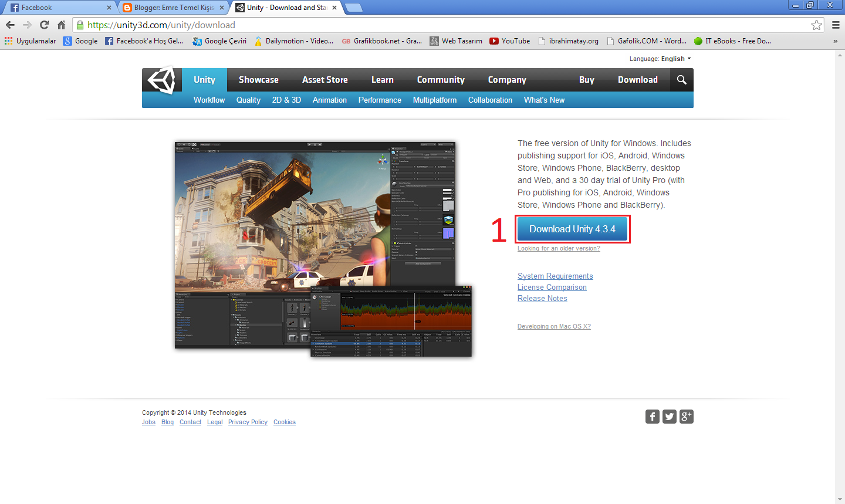Go to the Workflow sub-menu page
Viewport: 845px width, 504px height.
[209, 100]
